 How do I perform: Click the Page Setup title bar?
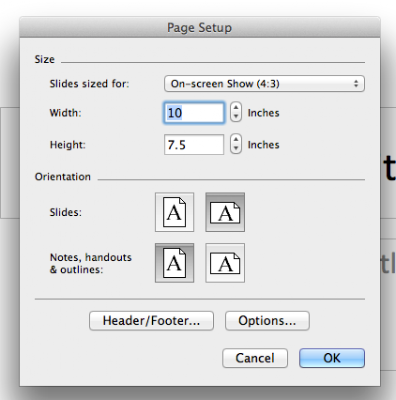click(x=200, y=27)
